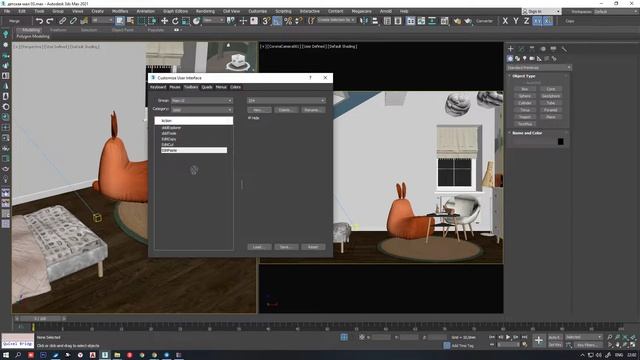Activate the Select and Link tool
This screenshot has width=640, height=360.
(62, 21)
